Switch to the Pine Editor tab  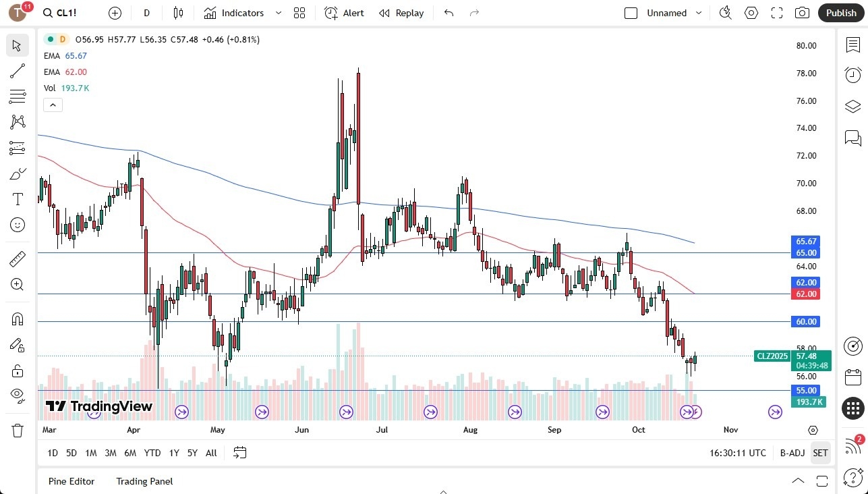[71, 481]
